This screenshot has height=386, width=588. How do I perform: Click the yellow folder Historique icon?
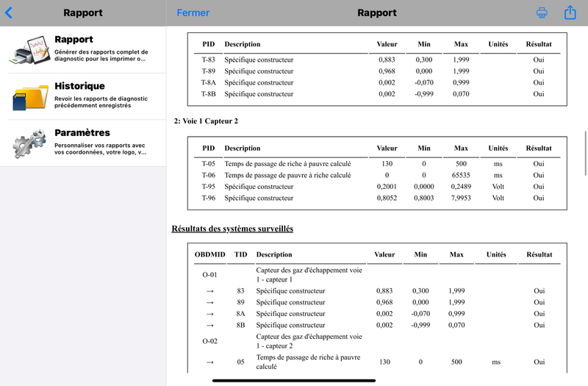point(29,96)
